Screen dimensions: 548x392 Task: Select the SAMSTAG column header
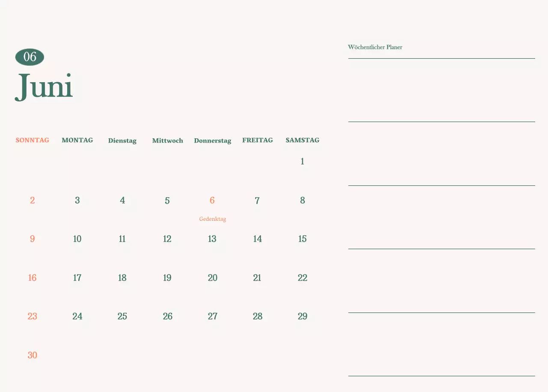(302, 140)
